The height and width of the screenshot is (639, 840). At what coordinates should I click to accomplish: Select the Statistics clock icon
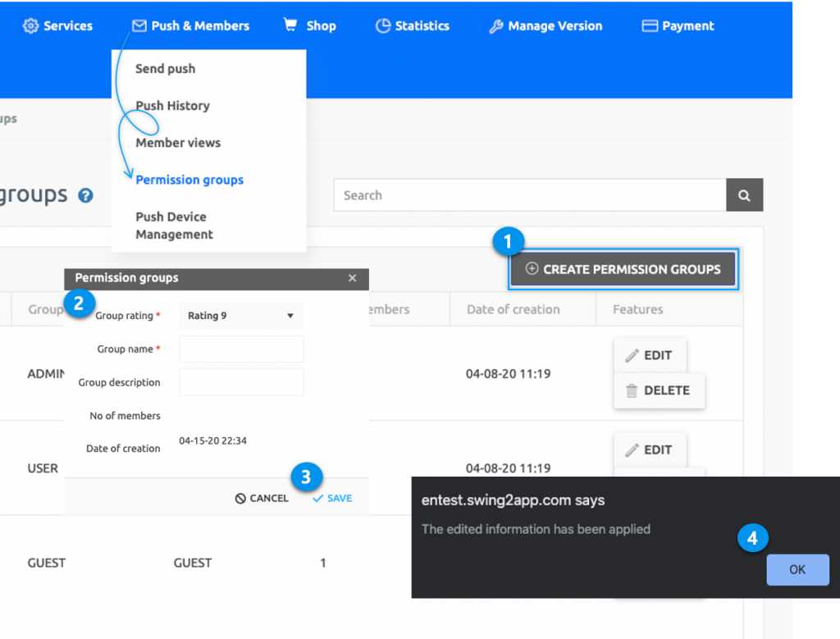(383, 25)
